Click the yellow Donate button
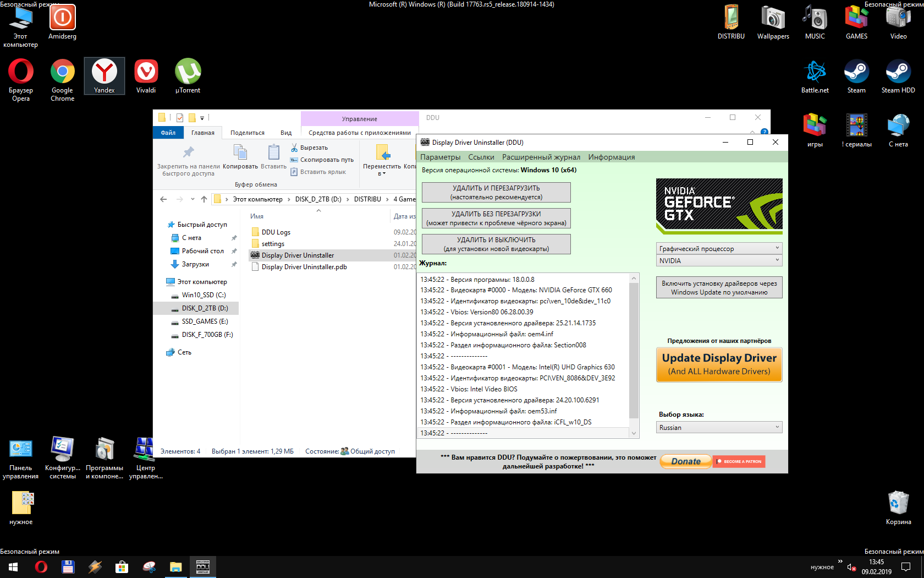The image size is (924, 578). (686, 461)
